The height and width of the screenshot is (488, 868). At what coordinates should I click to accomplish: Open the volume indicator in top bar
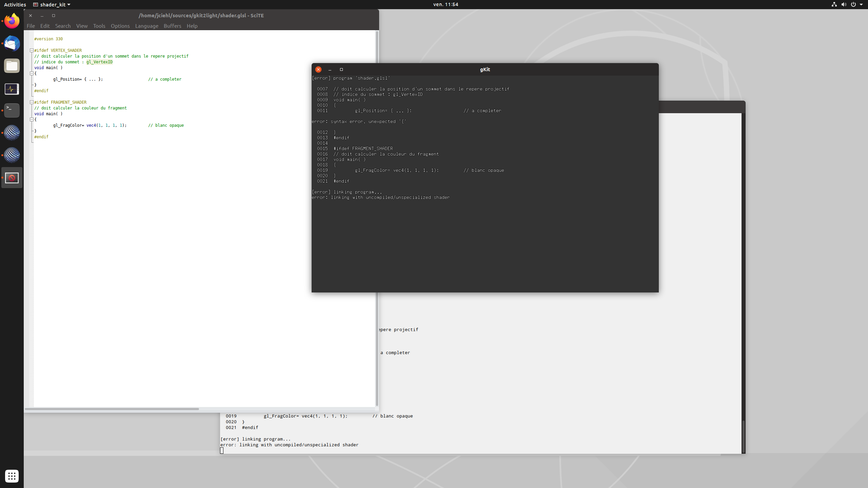[x=844, y=4]
